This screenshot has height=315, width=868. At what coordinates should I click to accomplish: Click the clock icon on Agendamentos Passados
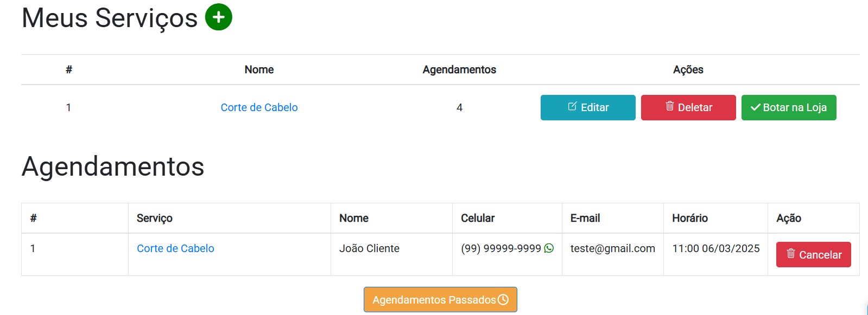point(504,299)
